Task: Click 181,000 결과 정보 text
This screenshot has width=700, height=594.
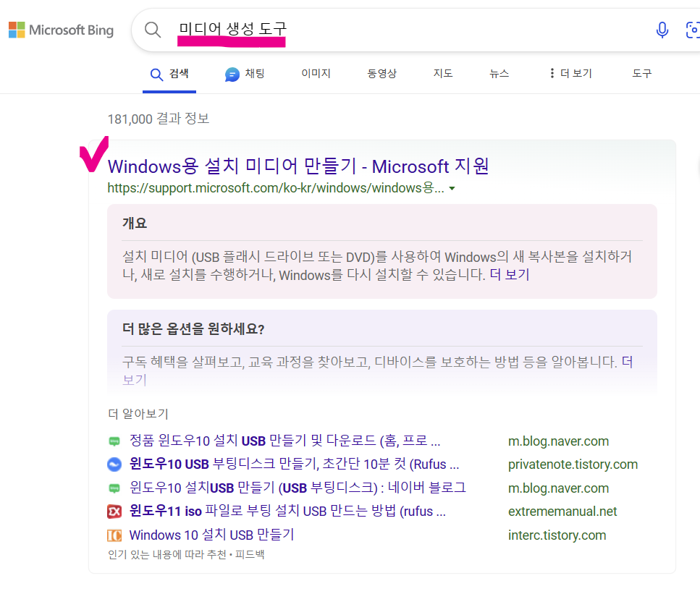Action: [159, 119]
